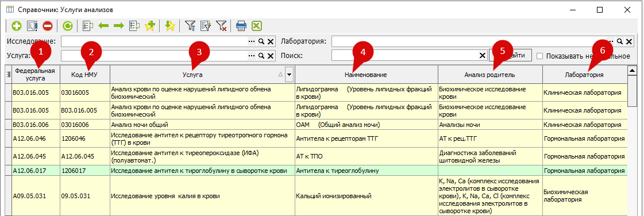
Task: Clear the Исследование field with X
Action: [270, 41]
